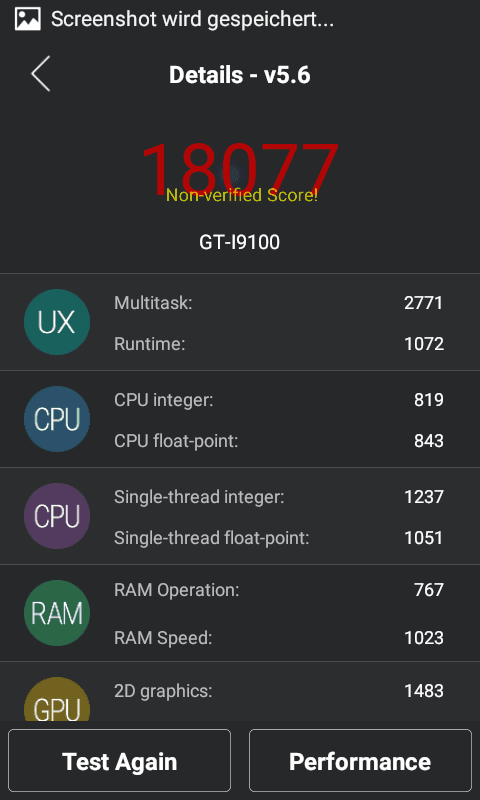Image resolution: width=480 pixels, height=800 pixels.
Task: Select the Runtime score row
Action: [279, 344]
